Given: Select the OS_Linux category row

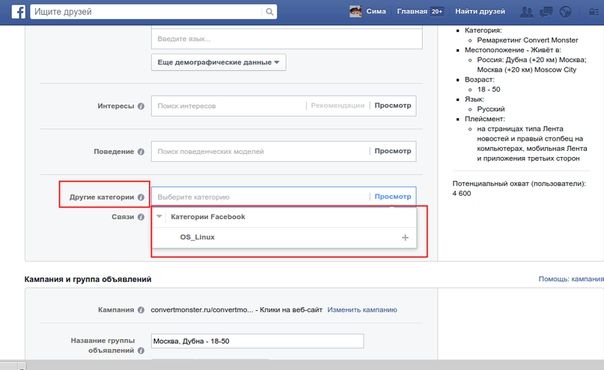Looking at the screenshot, I should tap(284, 238).
